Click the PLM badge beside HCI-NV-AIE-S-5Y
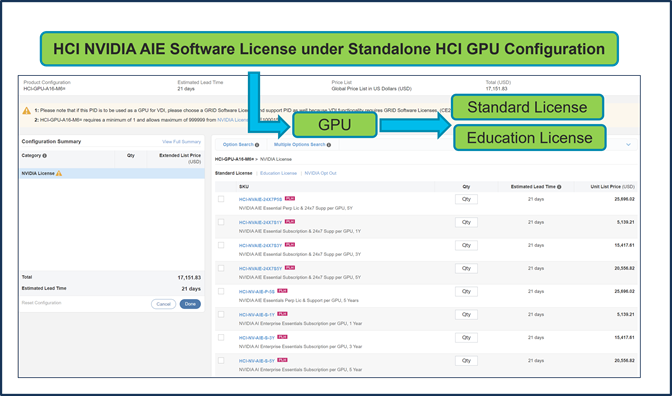 282,360
